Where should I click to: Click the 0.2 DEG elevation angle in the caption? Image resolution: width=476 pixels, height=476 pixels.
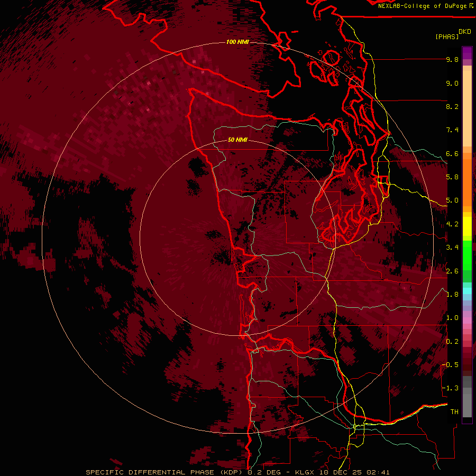pyautogui.click(x=265, y=472)
